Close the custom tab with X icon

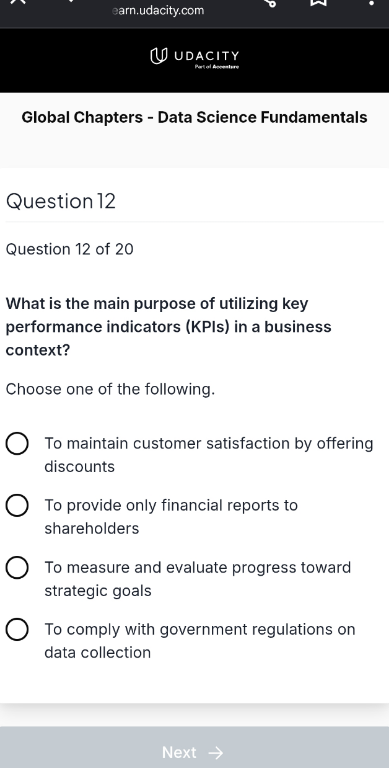17,1
